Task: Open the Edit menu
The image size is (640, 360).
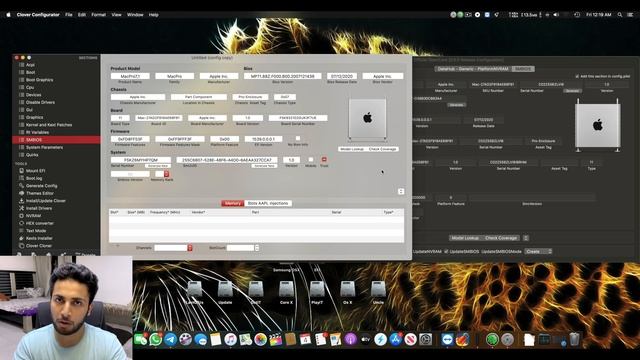Action: pyautogui.click(x=82, y=15)
